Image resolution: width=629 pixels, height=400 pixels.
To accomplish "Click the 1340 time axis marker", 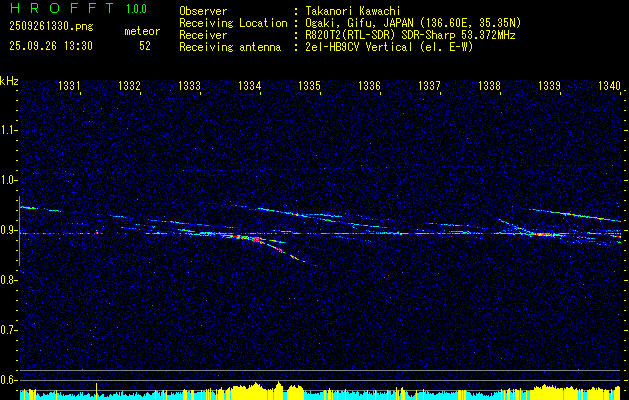I will click(x=609, y=85).
